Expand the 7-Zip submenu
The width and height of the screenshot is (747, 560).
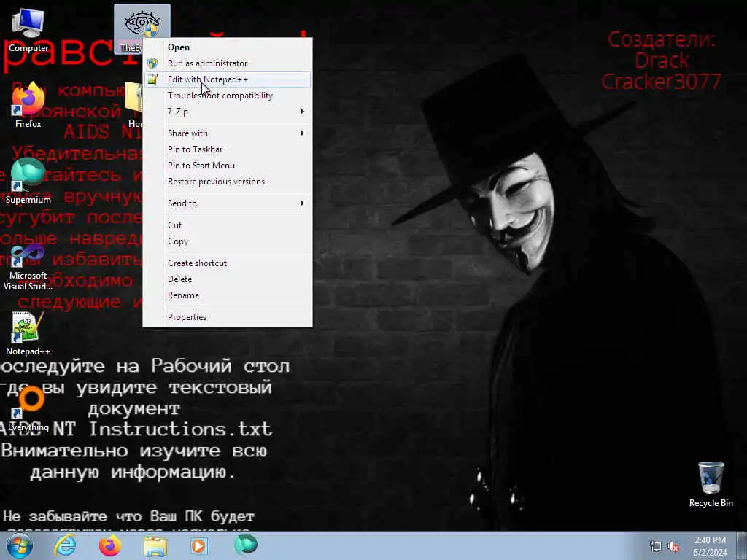click(x=228, y=112)
